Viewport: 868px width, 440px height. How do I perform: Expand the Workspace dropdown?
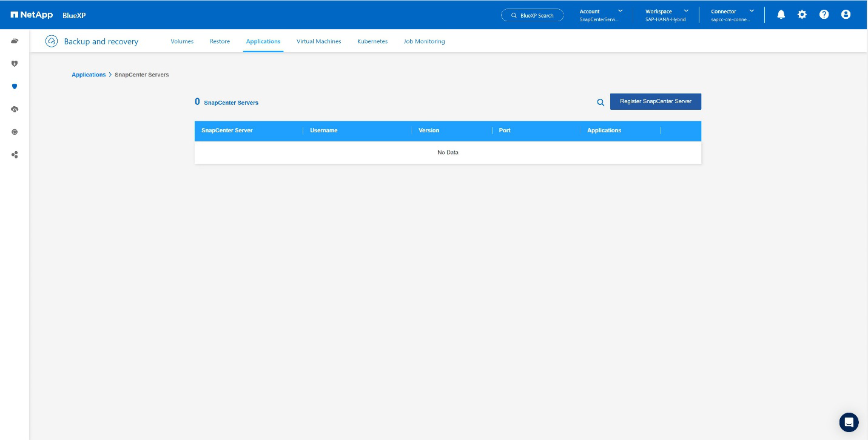tap(667, 15)
